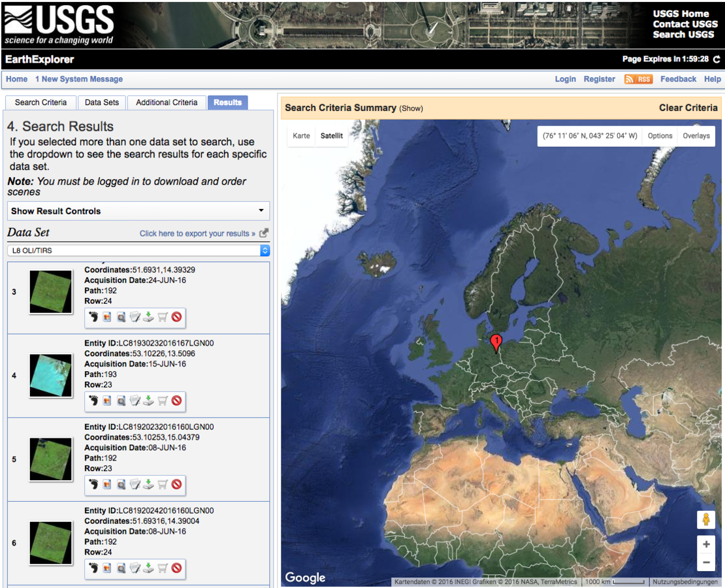Open metadata for the 15-JUN-16 scene
This screenshot has width=725, height=588.
pos(135,400)
